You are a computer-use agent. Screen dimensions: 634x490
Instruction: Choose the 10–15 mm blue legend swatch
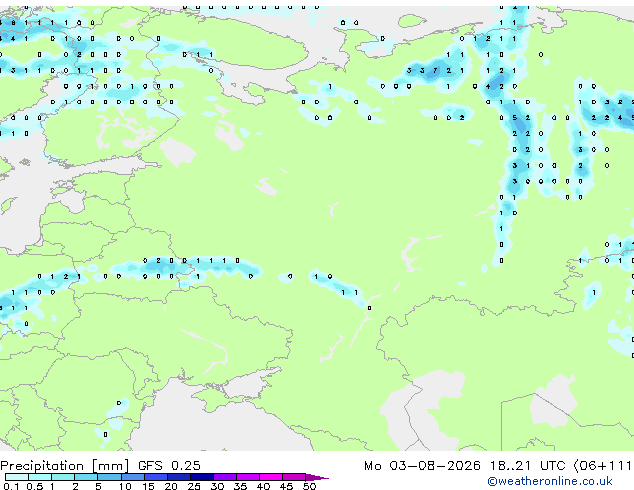[132, 477]
